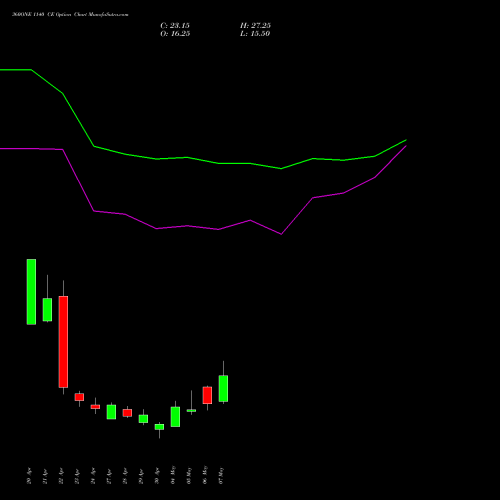Select the '28 Apr' date label
Image resolution: width=500 pixels, height=500 pixels.
[125, 476]
